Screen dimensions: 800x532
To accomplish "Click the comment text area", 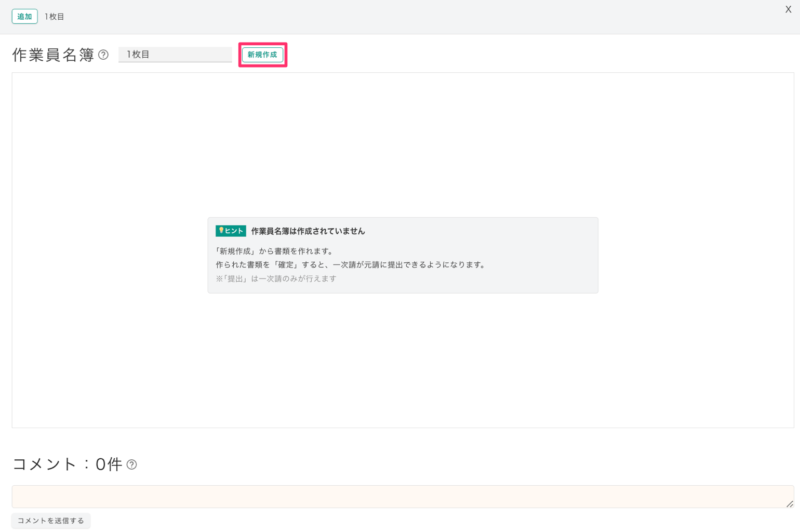I will click(x=403, y=497).
